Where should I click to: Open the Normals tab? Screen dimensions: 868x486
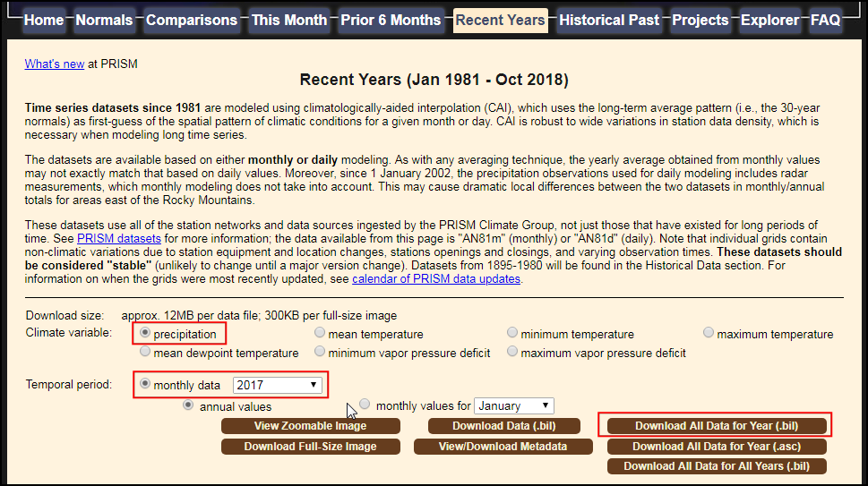click(104, 20)
